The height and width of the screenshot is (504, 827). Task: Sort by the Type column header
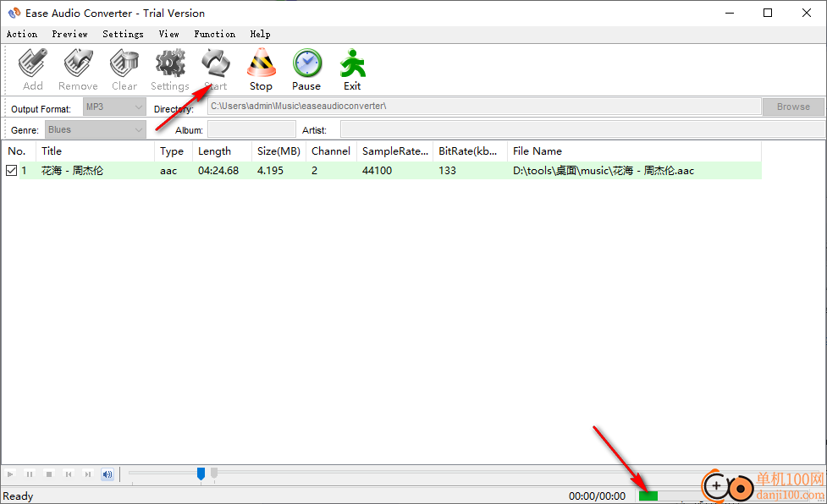174,151
